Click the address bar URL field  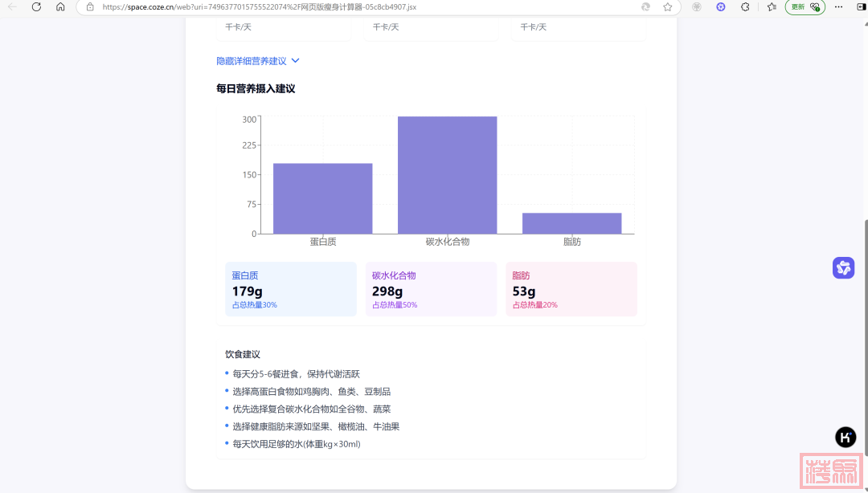[x=362, y=6]
